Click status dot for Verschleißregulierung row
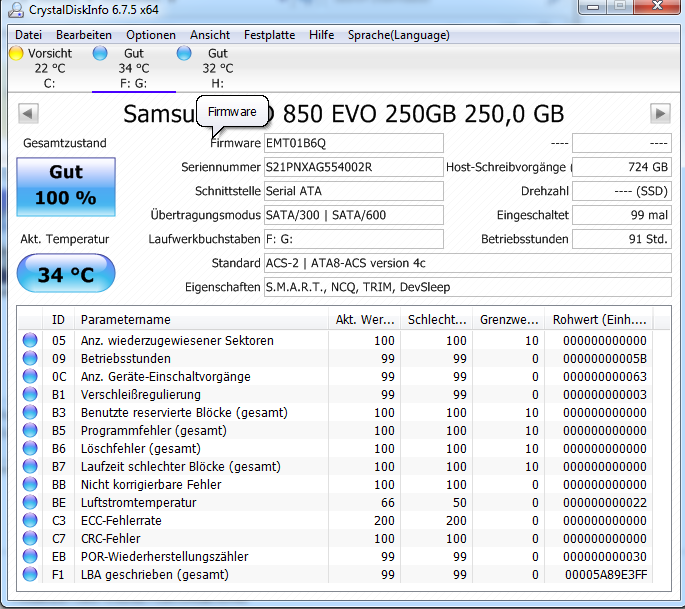 coord(30,394)
